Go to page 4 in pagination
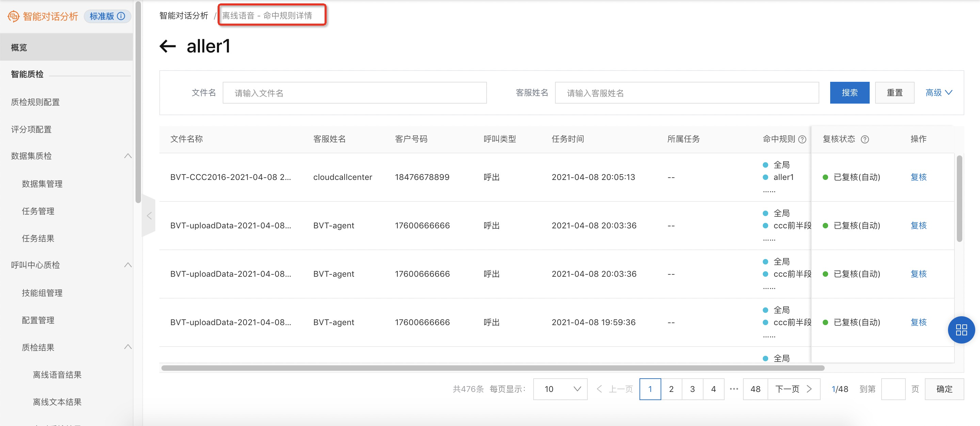 (x=713, y=389)
